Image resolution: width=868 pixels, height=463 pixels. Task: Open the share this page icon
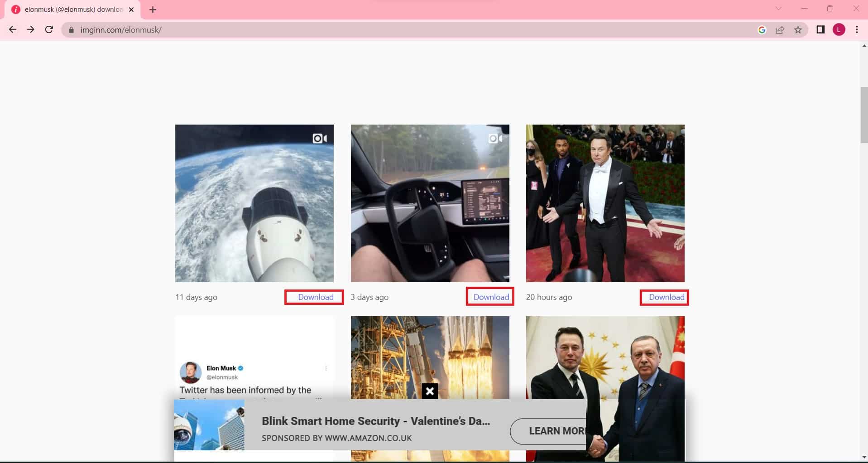pos(780,30)
